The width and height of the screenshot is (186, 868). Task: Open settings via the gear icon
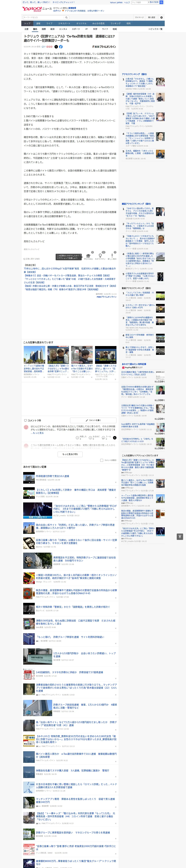click(161, 17)
